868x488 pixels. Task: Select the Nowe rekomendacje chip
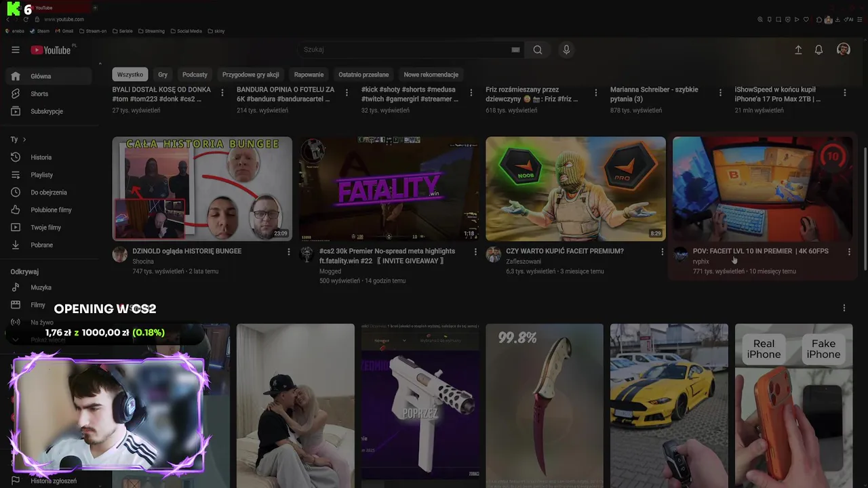[x=431, y=75]
